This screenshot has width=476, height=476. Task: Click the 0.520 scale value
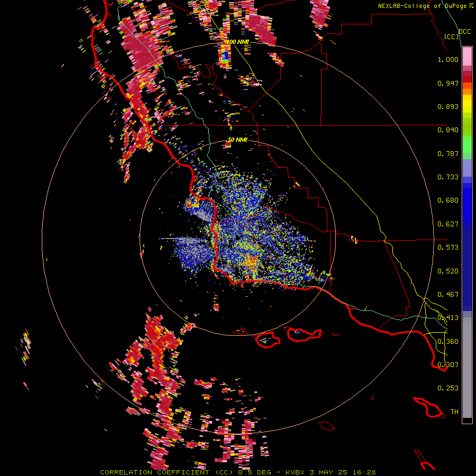point(448,271)
